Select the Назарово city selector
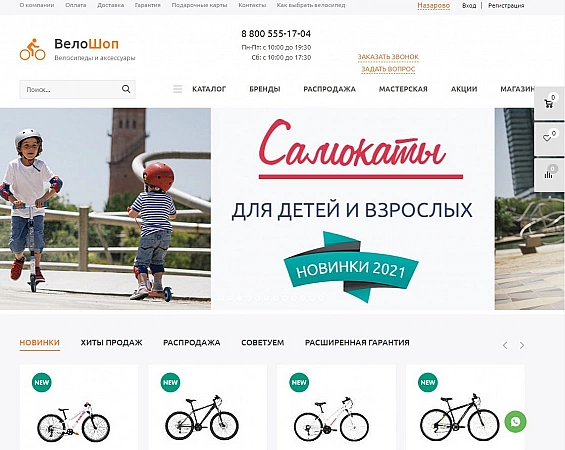 [x=433, y=5]
